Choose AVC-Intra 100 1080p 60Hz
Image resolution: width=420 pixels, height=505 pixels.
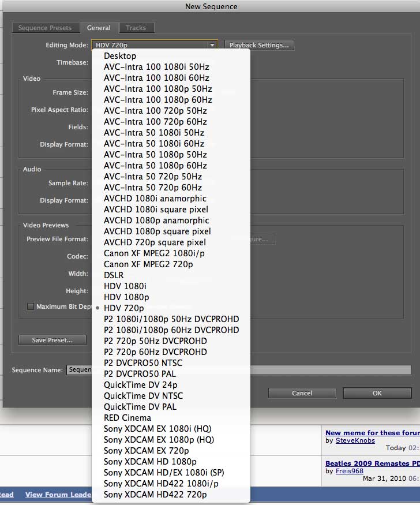coord(171,99)
